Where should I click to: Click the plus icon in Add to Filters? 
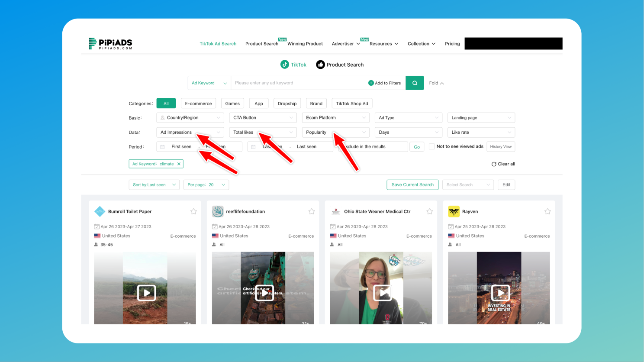pyautogui.click(x=371, y=83)
